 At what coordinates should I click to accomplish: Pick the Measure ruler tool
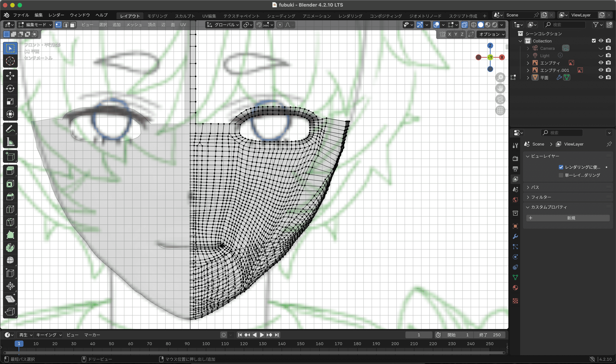coord(10,142)
